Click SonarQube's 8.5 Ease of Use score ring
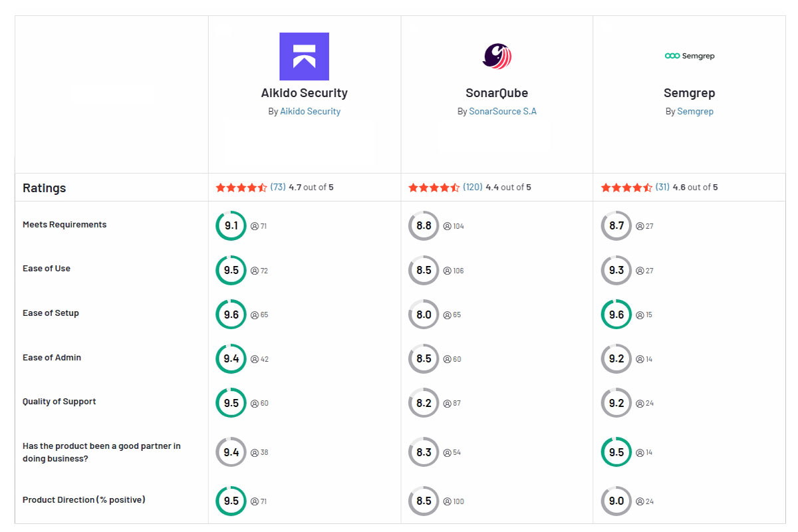This screenshot has height=532, width=798. pyautogui.click(x=424, y=271)
